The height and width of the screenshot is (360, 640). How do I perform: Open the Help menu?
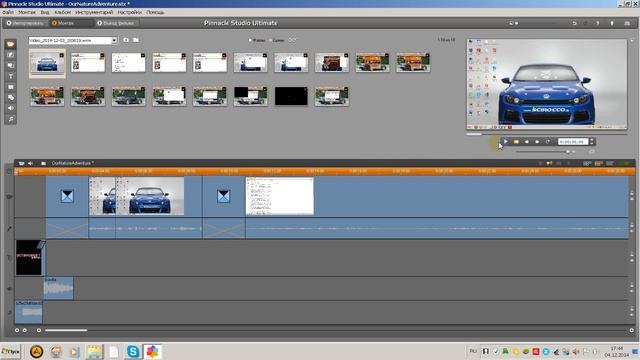[155, 12]
